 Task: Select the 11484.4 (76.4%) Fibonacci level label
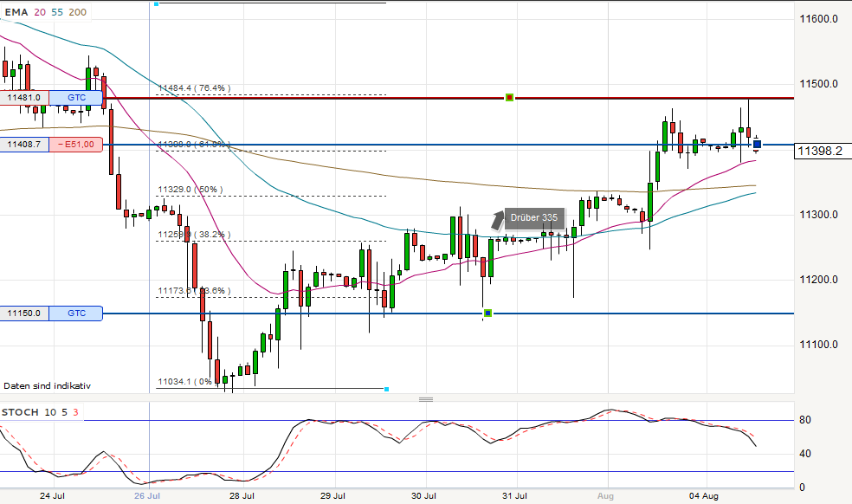(x=195, y=87)
